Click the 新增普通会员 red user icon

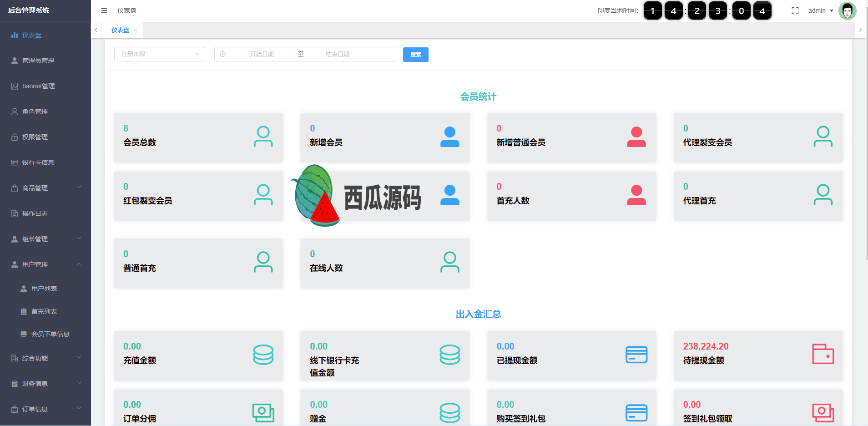point(636,137)
